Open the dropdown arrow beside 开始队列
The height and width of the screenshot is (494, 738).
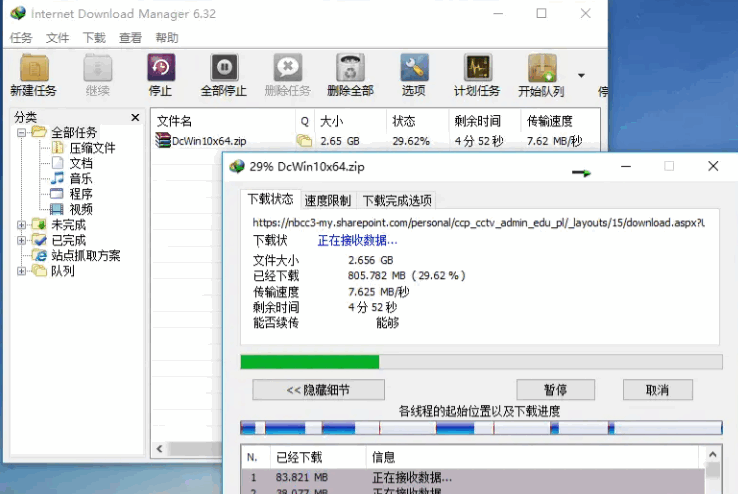[581, 75]
